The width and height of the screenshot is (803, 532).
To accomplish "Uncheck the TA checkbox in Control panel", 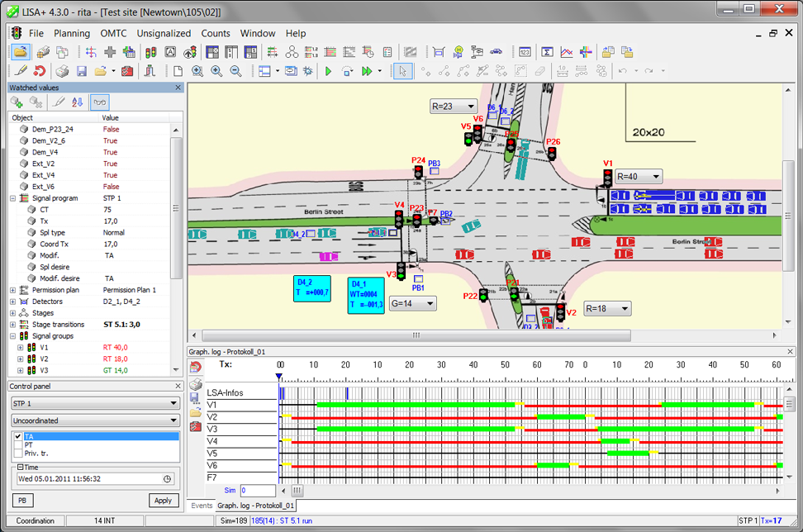I will (18, 436).
